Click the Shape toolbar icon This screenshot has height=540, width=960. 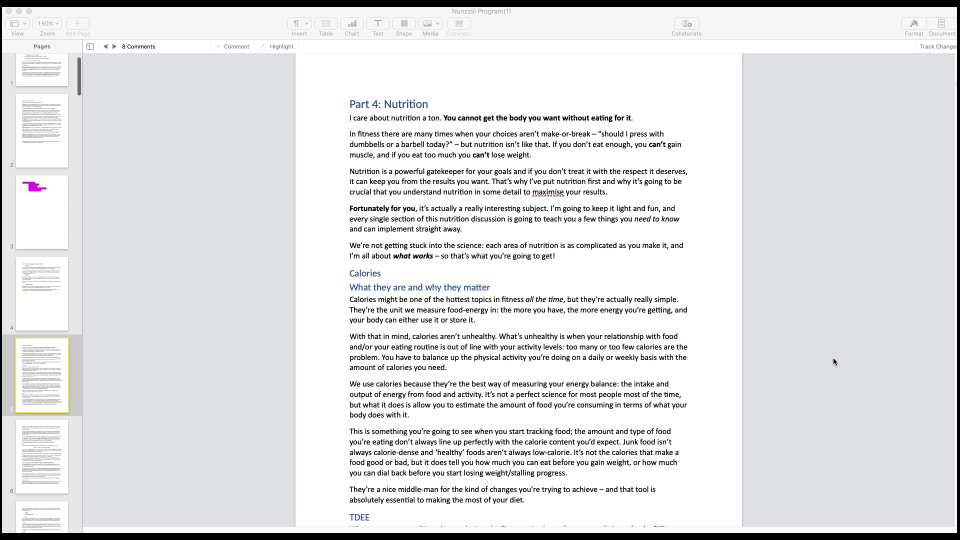tap(404, 23)
